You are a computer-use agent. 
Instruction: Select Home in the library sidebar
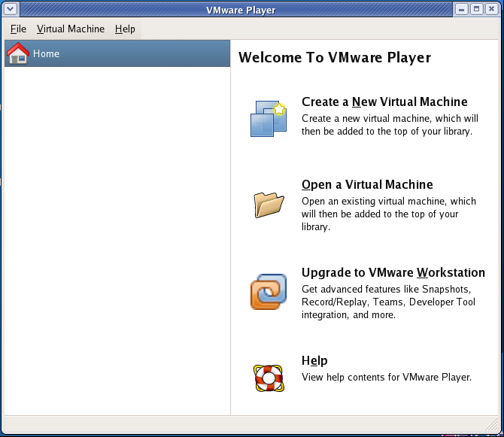coord(117,53)
